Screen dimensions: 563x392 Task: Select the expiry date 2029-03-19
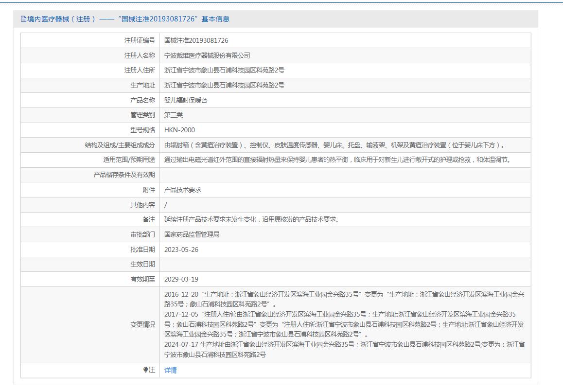point(181,280)
